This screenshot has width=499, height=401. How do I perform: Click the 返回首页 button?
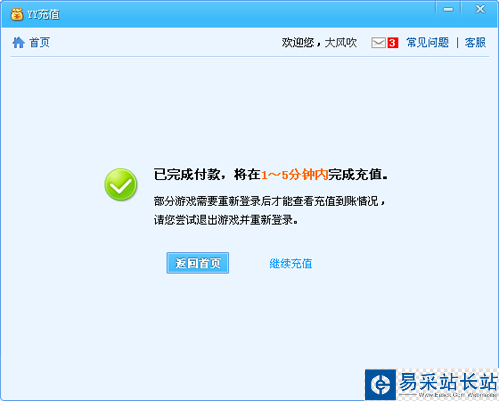tap(198, 263)
